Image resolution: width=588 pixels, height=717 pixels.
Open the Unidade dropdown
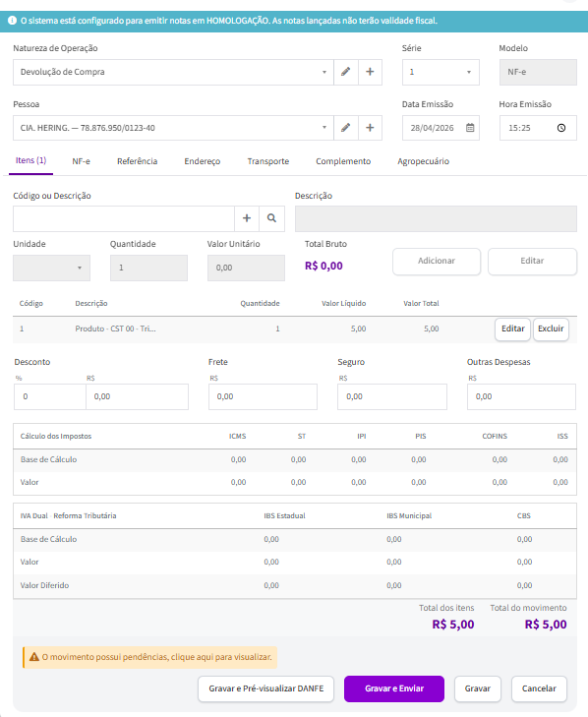tap(52, 268)
